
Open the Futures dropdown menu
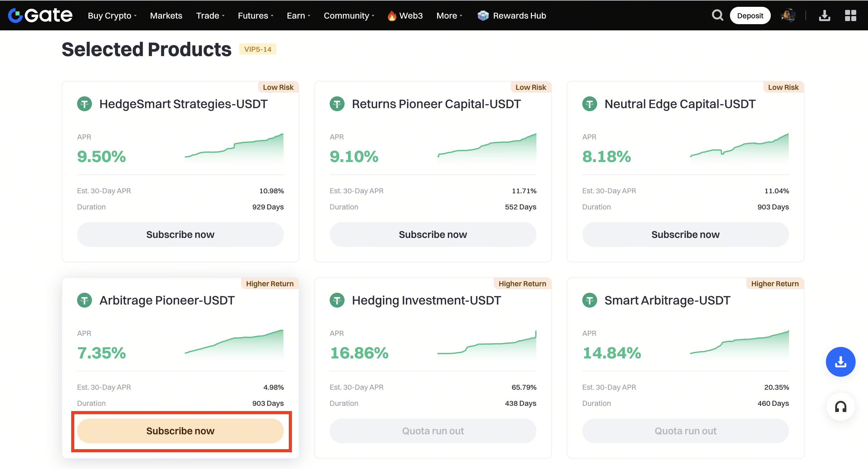[255, 15]
